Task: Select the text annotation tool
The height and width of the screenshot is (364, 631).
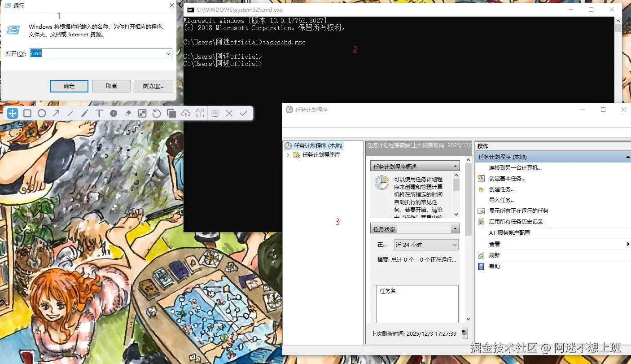Action: (x=99, y=114)
